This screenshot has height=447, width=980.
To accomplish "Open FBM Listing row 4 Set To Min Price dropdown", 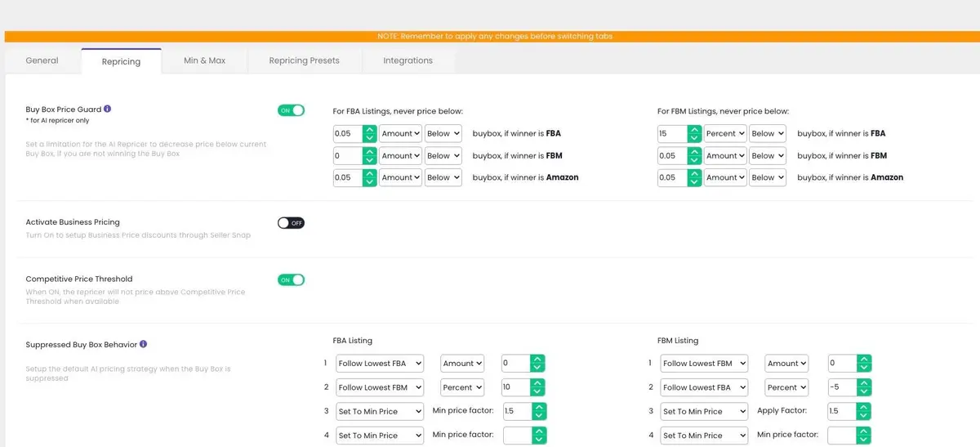I will click(704, 436).
